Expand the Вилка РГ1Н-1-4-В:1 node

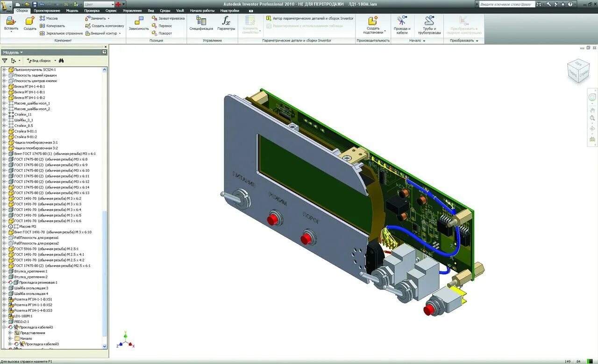click(x=4, y=86)
